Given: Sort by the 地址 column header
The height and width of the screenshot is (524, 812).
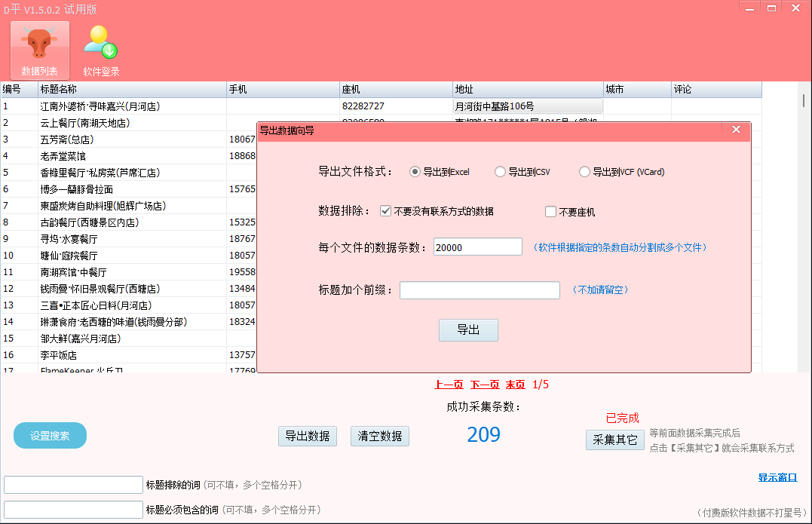Looking at the screenshot, I should (x=529, y=90).
